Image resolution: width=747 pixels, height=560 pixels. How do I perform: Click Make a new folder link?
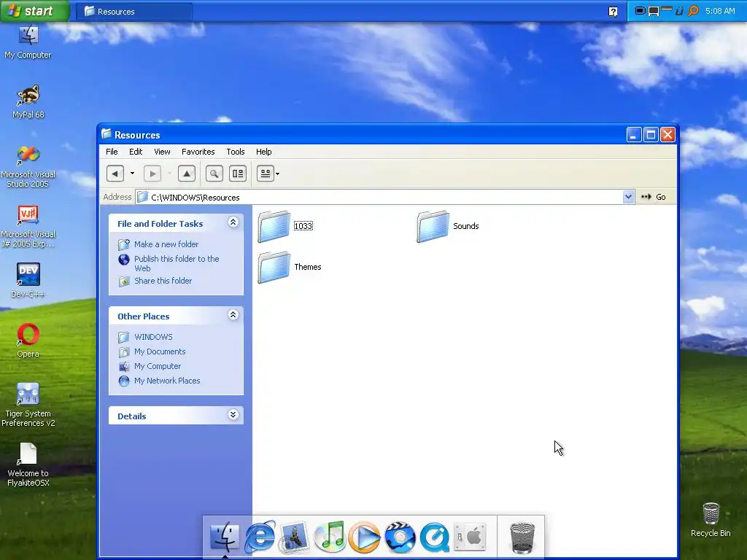(x=166, y=244)
